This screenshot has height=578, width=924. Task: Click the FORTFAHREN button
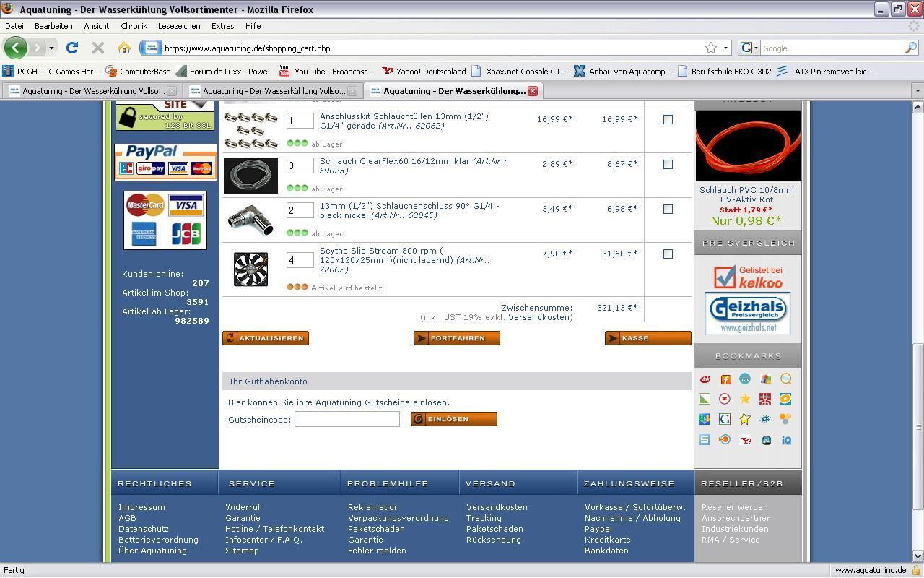coord(457,338)
